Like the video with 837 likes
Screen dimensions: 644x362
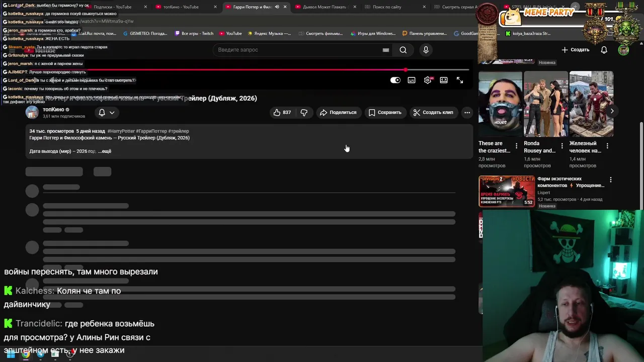pos(282,113)
